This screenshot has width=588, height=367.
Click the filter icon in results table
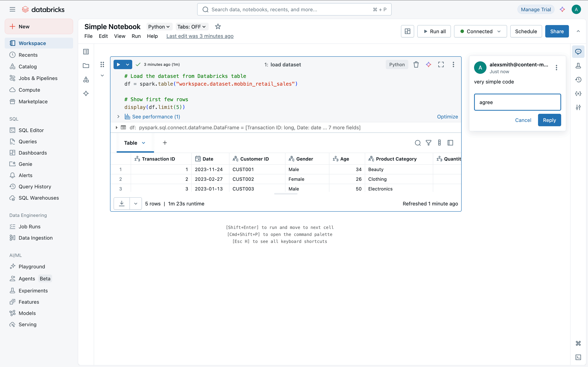(428, 143)
